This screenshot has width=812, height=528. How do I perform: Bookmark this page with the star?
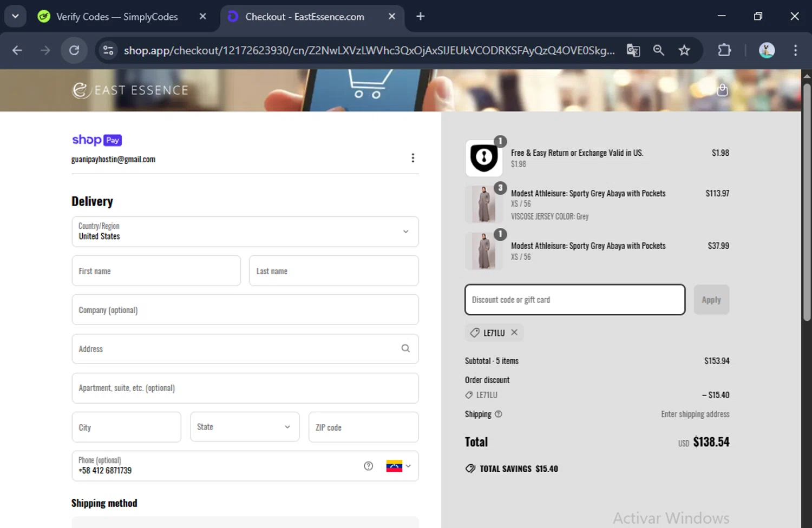click(x=684, y=50)
